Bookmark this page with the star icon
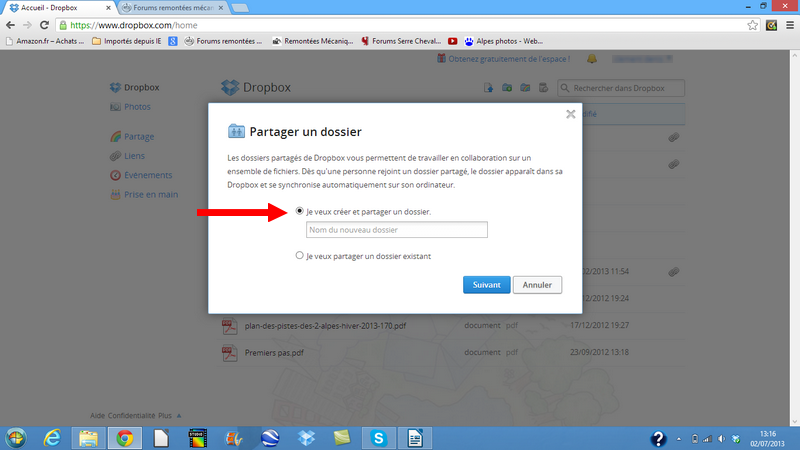 point(752,25)
